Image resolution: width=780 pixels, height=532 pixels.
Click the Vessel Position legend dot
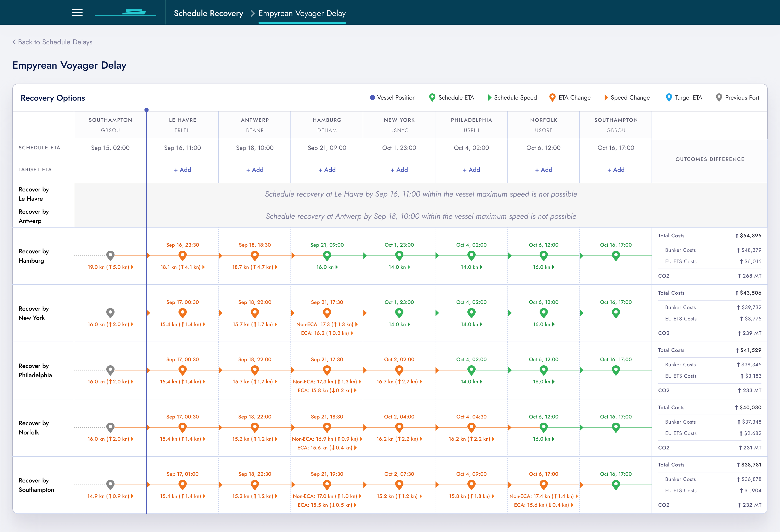(x=372, y=98)
